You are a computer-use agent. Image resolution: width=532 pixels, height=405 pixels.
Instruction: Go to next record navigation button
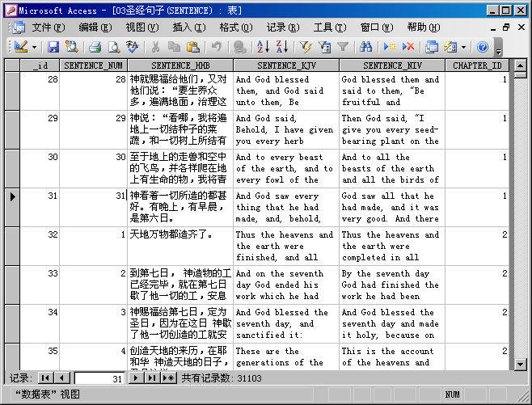pyautogui.click(x=136, y=378)
